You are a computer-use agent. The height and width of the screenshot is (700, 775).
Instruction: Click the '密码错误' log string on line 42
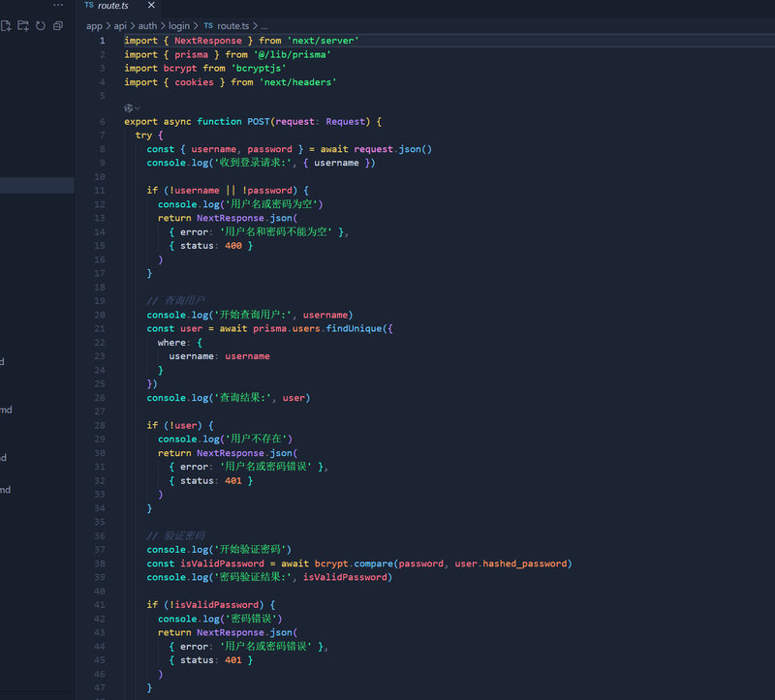click(251, 619)
